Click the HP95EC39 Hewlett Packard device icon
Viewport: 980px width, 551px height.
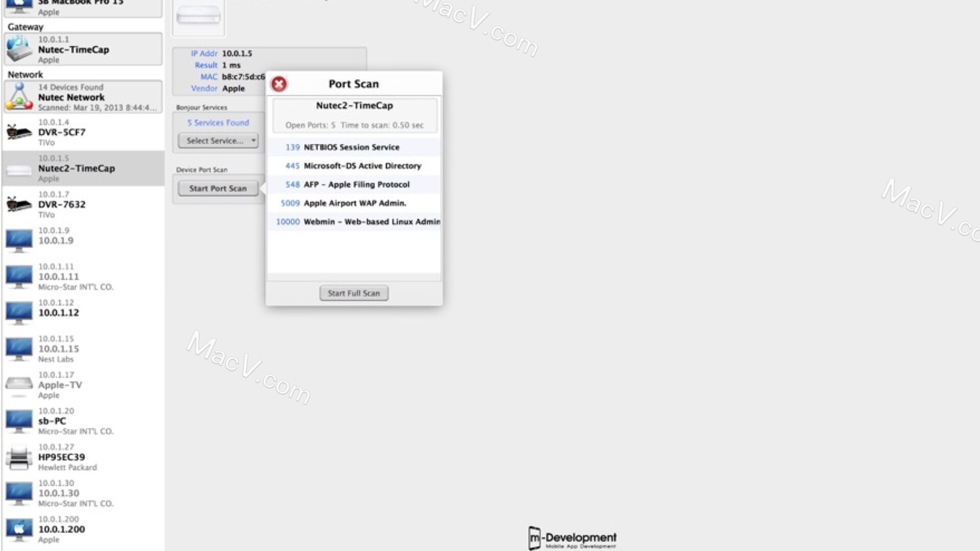(18, 458)
